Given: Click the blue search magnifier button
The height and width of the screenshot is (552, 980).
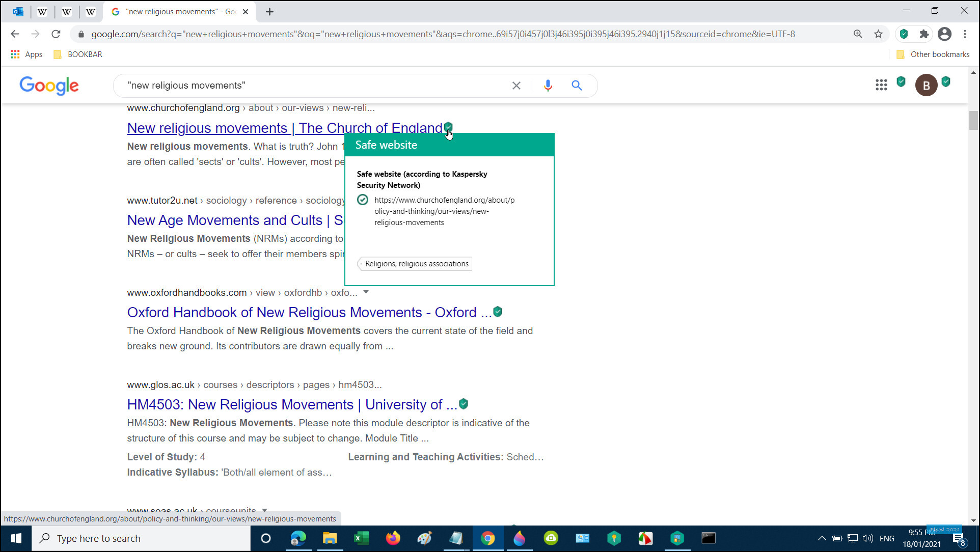Looking at the screenshot, I should pos(577,86).
